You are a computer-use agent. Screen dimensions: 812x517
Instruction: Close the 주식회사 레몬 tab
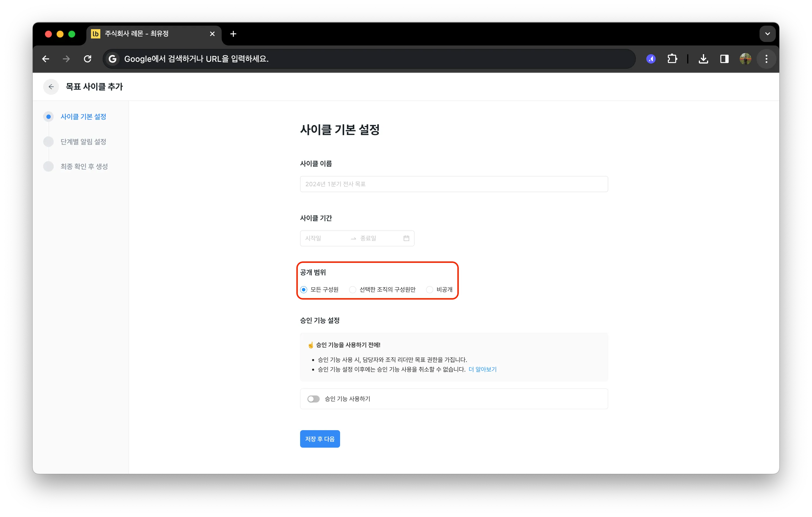click(212, 34)
